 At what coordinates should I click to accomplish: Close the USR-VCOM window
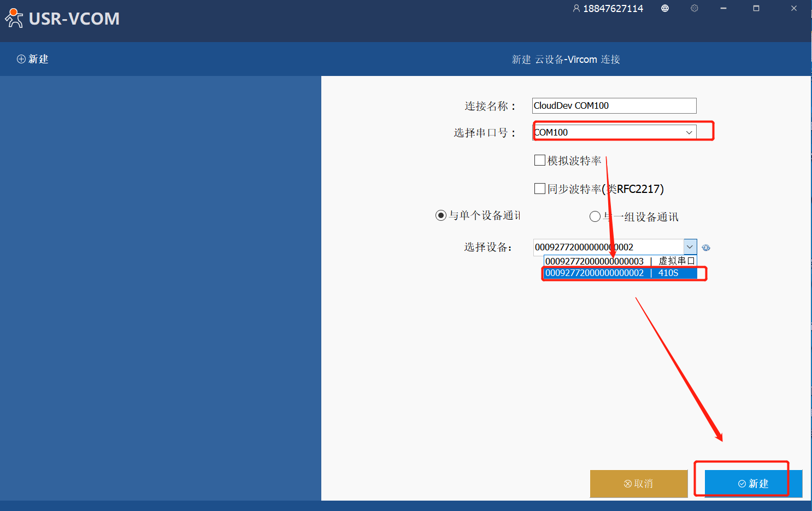[794, 8]
